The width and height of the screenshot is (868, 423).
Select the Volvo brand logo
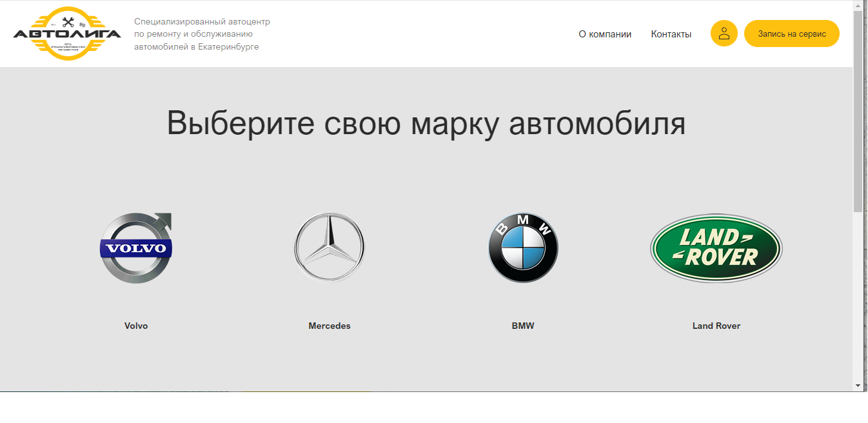click(x=136, y=248)
